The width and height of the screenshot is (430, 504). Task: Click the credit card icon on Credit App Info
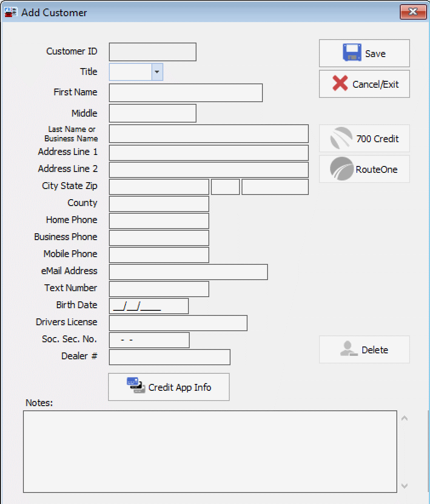click(x=136, y=386)
